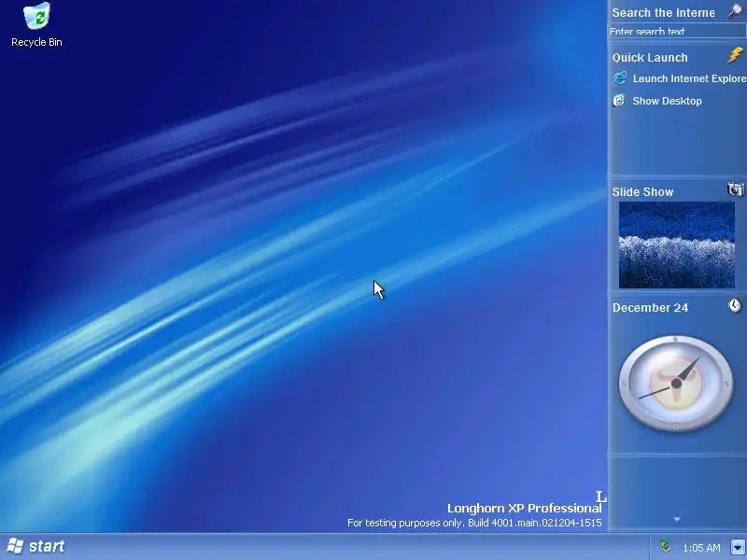The height and width of the screenshot is (560, 747).
Task: Open the Recycle Bin desktop icon
Action: click(36, 25)
